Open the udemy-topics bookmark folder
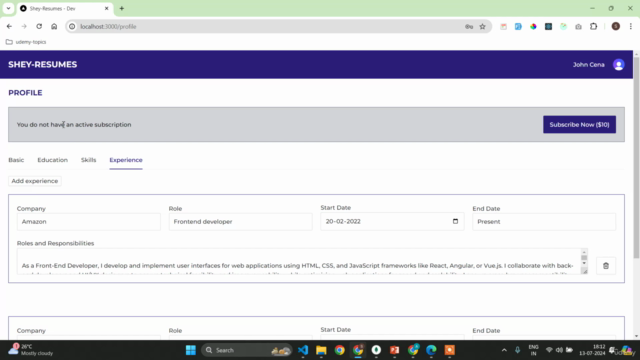Screen dimensions: 640x360 click(x=26, y=42)
